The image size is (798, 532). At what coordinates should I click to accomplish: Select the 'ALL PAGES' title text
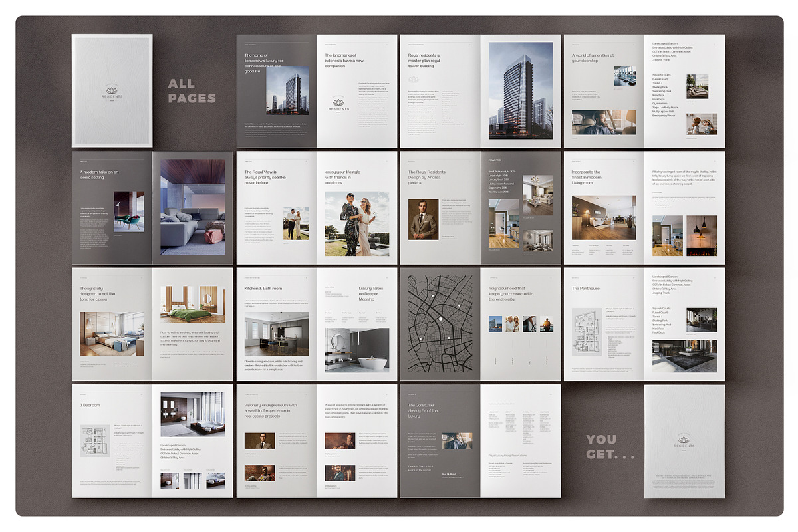tap(192, 91)
